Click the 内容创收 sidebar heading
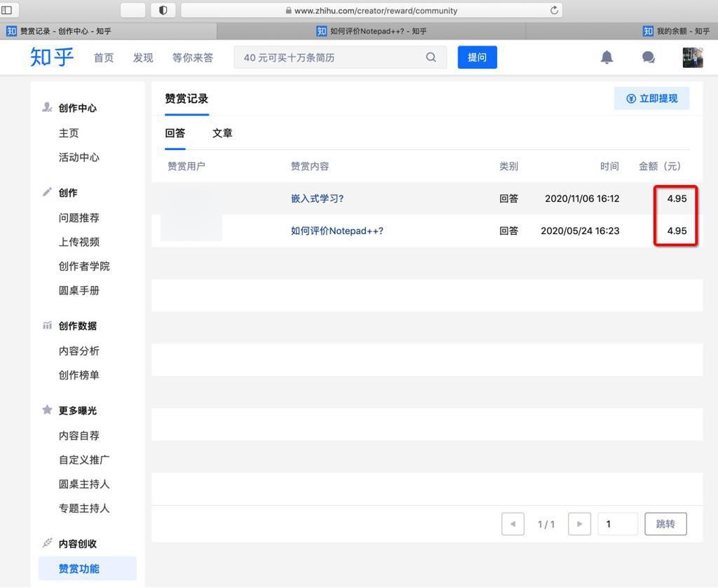 [77, 544]
